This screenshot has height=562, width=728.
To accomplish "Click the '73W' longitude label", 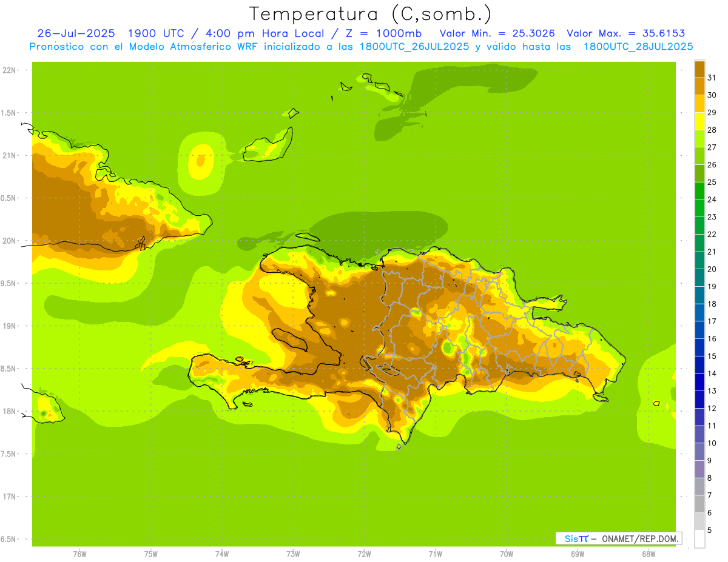I will 293,554.
